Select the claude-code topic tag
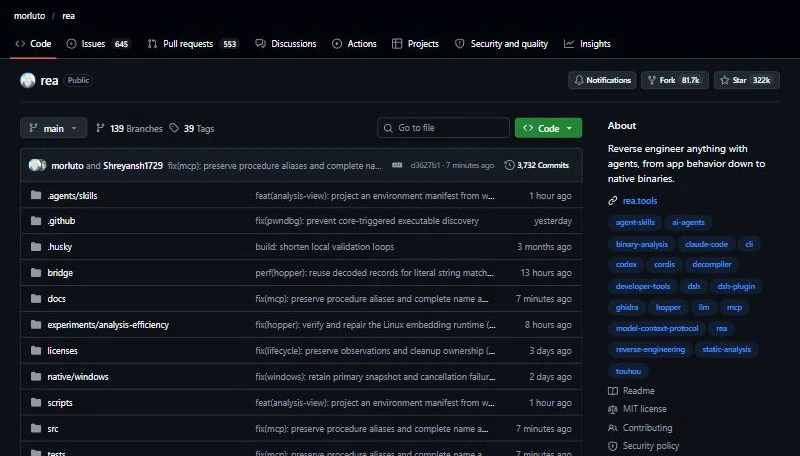This screenshot has height=456, width=800. click(706, 244)
